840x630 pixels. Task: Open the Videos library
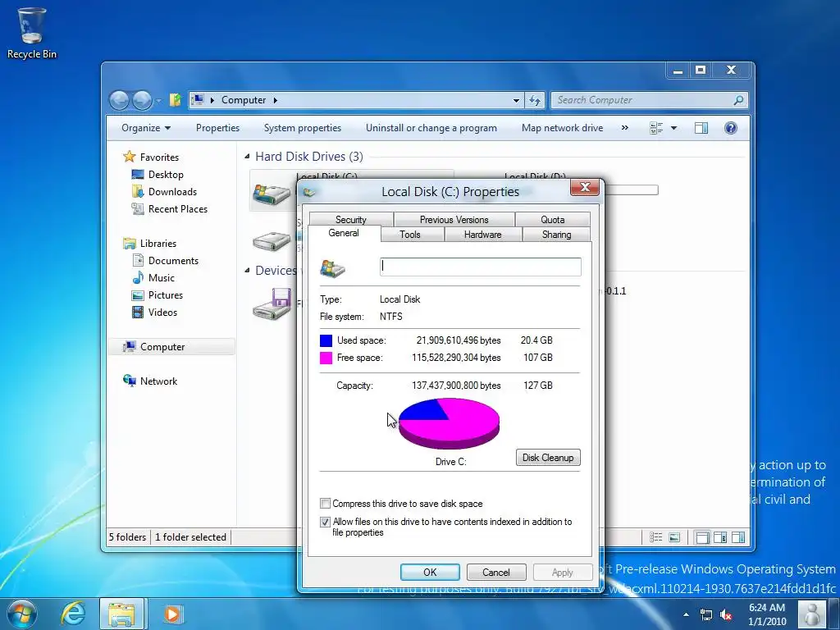pos(162,312)
